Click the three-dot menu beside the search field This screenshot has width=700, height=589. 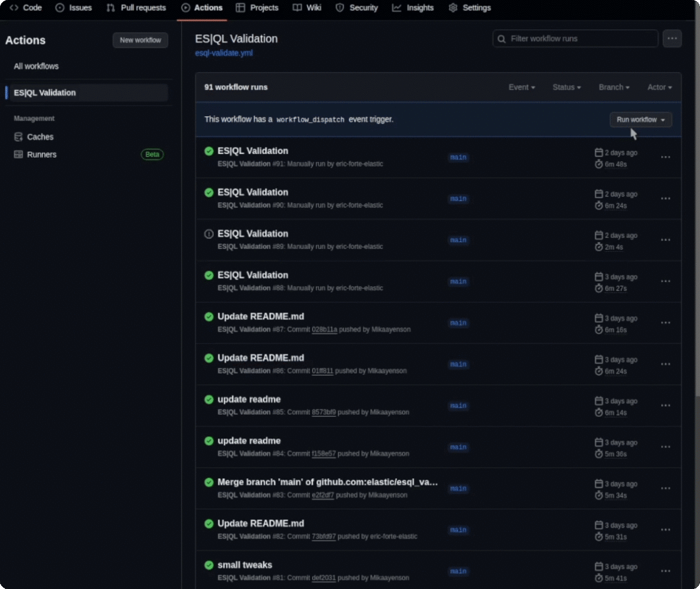pos(672,39)
